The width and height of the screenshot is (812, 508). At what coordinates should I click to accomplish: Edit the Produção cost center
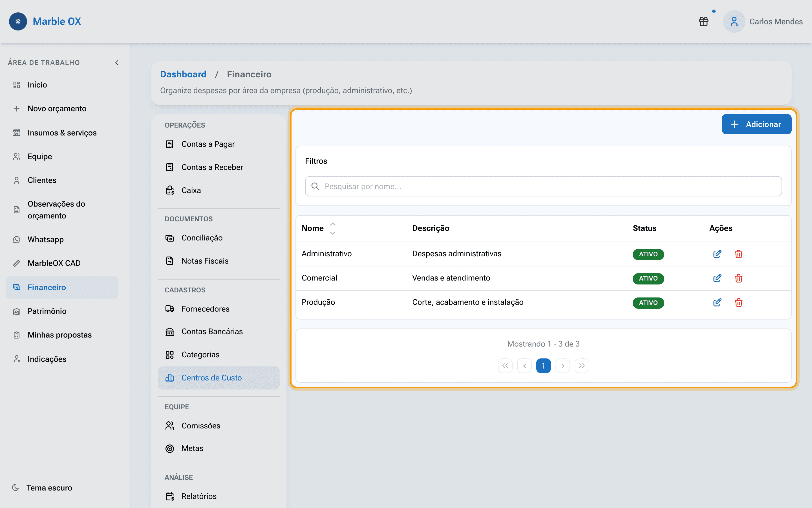tap(717, 302)
